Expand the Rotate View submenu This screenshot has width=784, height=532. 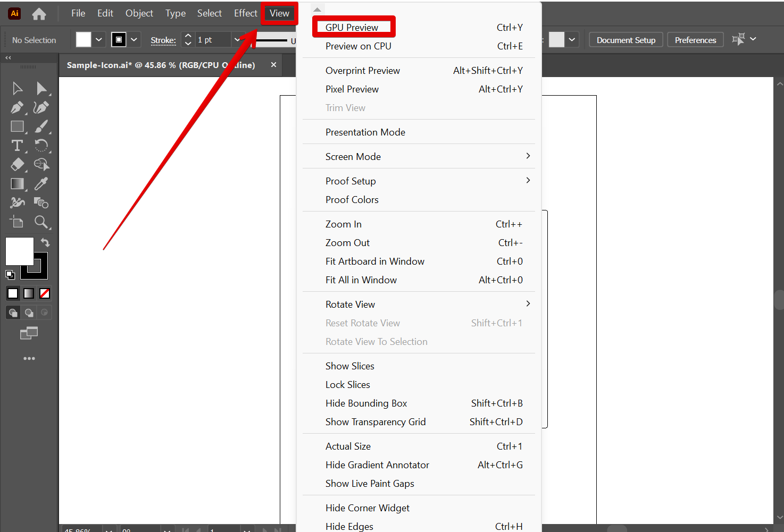(528, 304)
